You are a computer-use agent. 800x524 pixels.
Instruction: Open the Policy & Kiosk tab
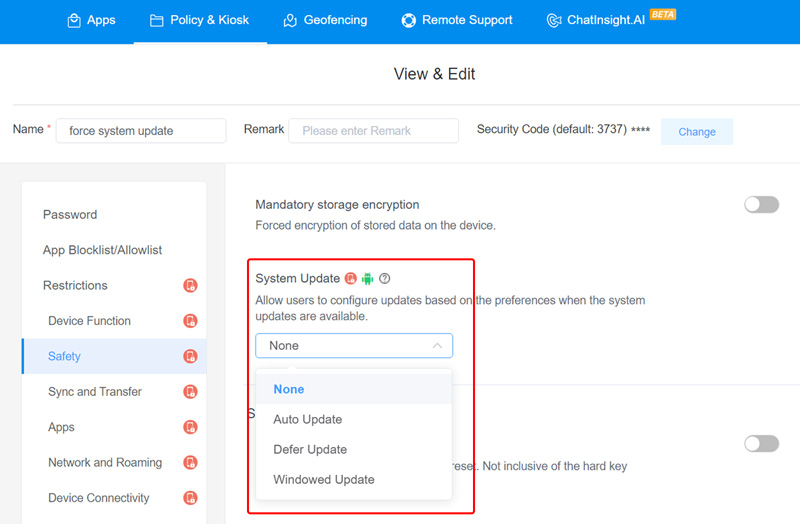[199, 20]
